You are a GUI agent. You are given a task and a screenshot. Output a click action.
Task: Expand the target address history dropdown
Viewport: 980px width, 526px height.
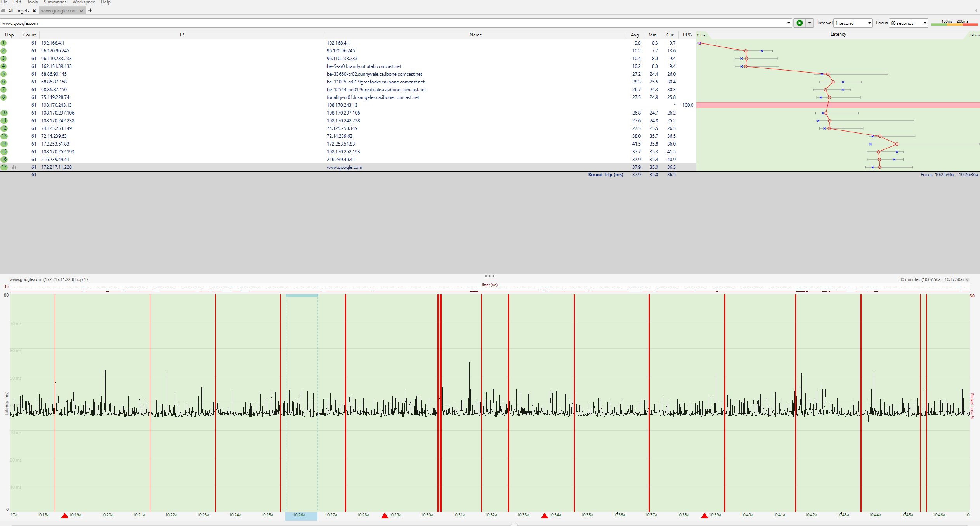point(789,23)
